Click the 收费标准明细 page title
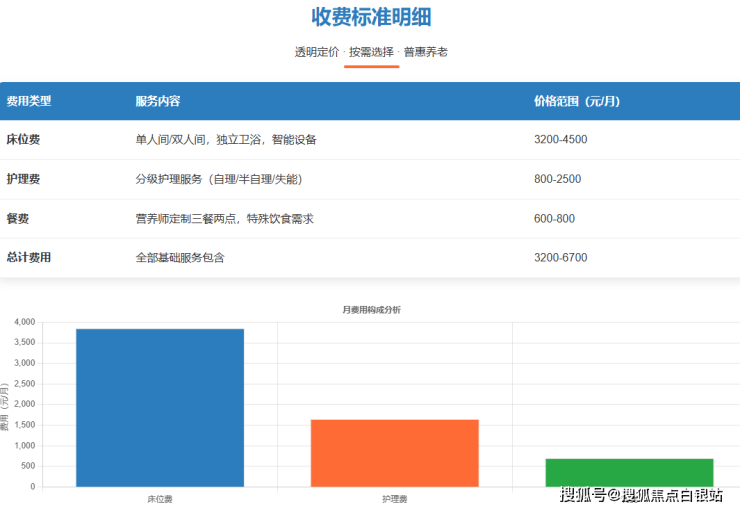The width and height of the screenshot is (740, 511). [x=371, y=17]
